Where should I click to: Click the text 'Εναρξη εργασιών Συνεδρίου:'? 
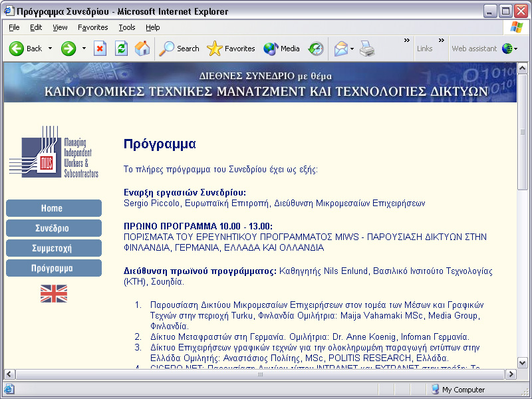pos(185,193)
